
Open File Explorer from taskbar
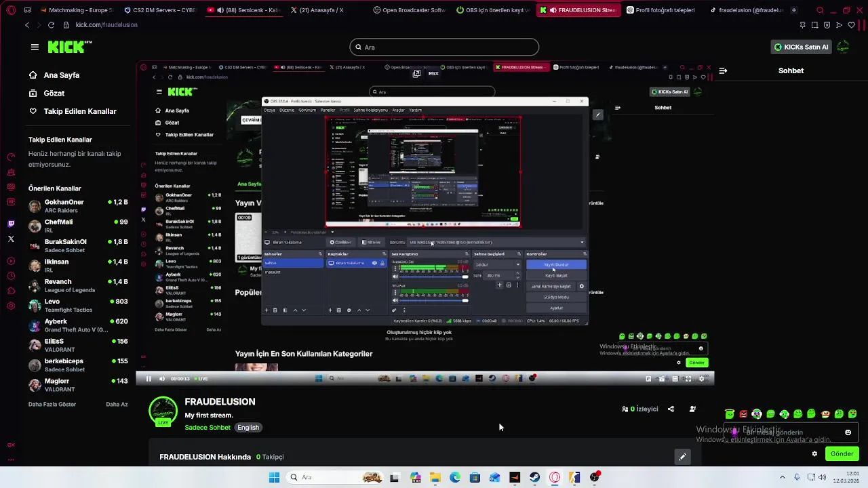pos(435,477)
